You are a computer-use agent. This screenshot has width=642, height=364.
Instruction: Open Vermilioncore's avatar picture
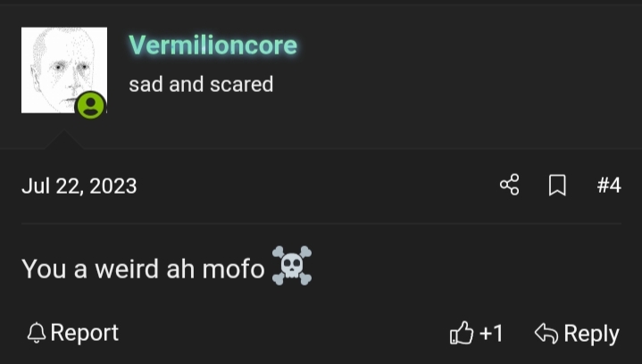(x=64, y=70)
